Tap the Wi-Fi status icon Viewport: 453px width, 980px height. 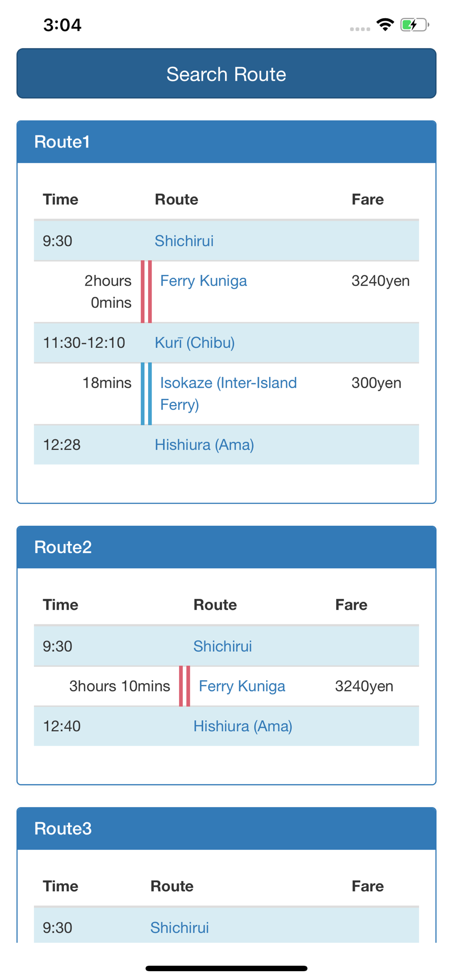[385, 24]
